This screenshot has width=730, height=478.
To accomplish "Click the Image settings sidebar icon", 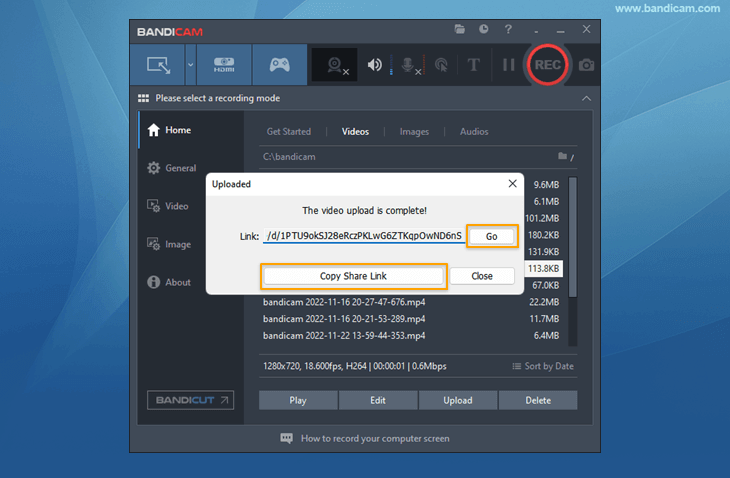I will pyautogui.click(x=154, y=244).
